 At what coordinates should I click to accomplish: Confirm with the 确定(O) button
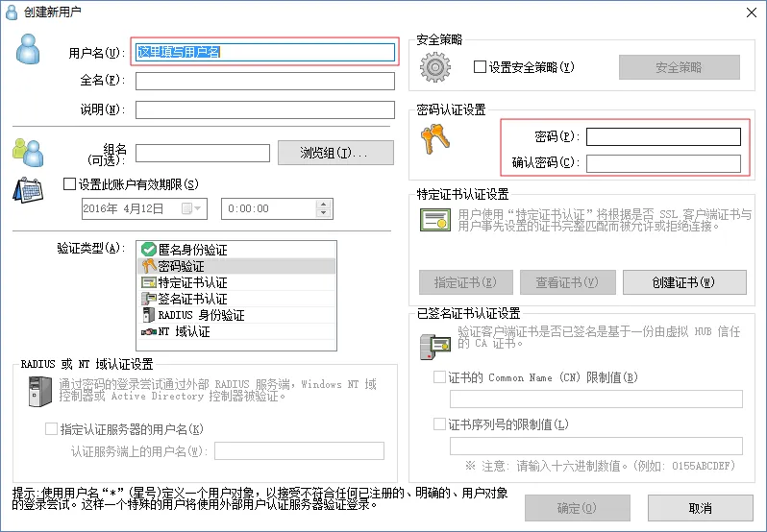click(578, 508)
